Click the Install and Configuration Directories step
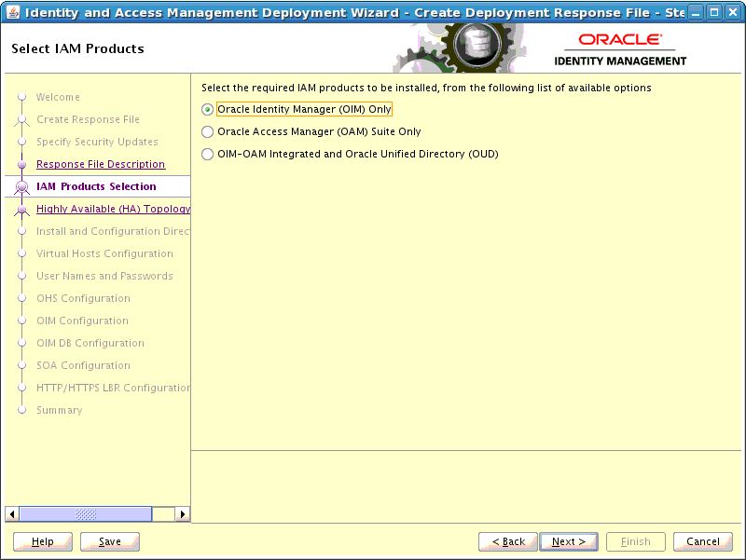The image size is (746, 560). click(113, 231)
